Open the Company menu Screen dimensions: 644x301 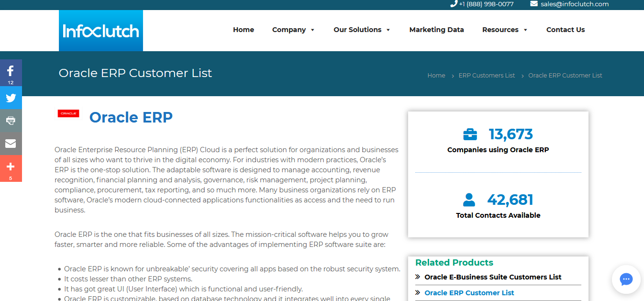[x=289, y=30]
